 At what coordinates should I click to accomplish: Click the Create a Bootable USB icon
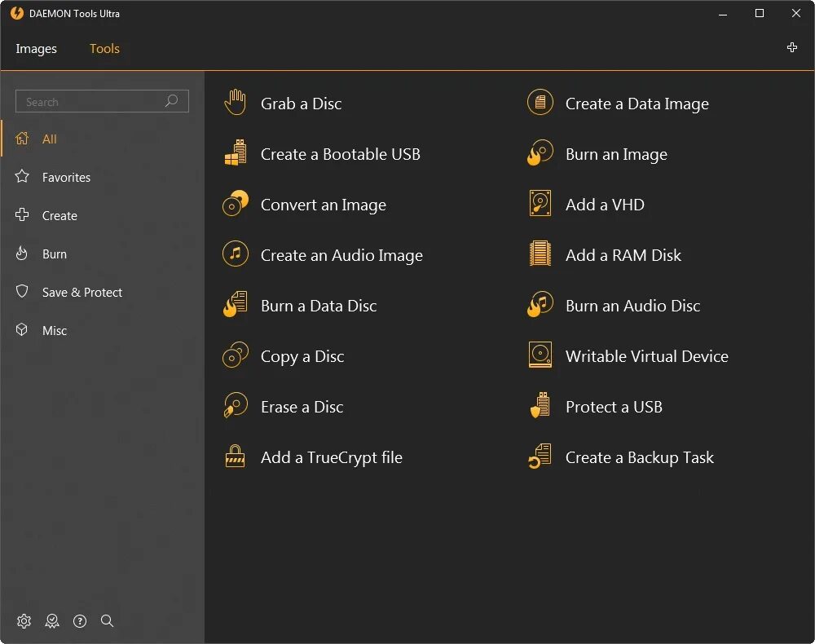(x=236, y=152)
